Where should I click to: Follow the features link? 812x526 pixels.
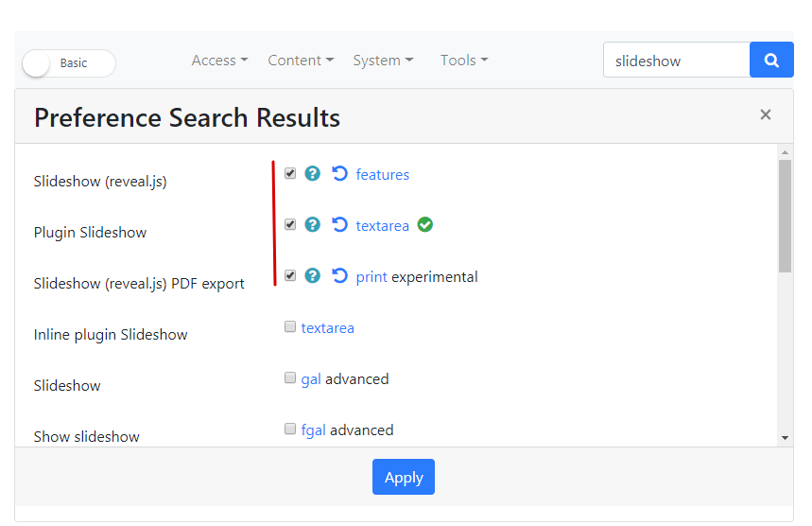pyautogui.click(x=382, y=175)
